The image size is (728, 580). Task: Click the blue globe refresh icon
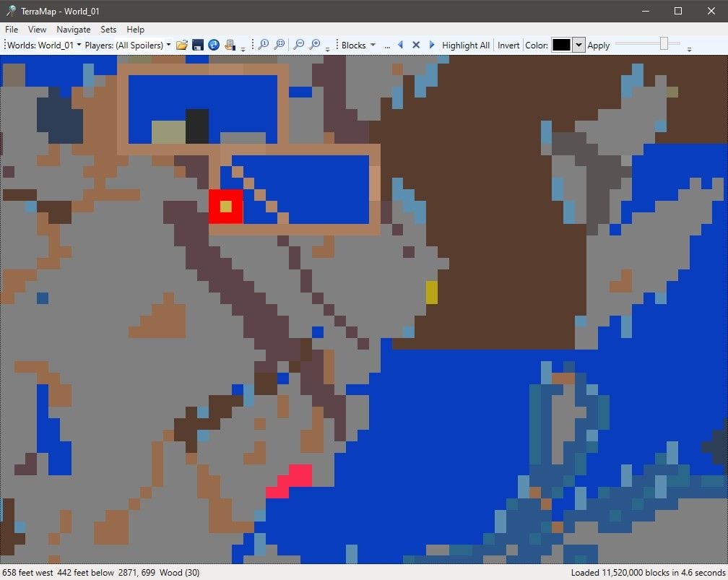pyautogui.click(x=214, y=45)
